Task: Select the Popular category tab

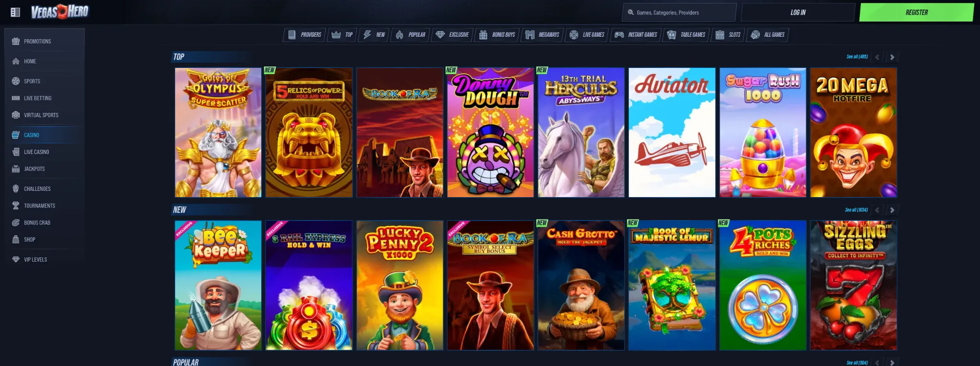Action: [x=410, y=35]
